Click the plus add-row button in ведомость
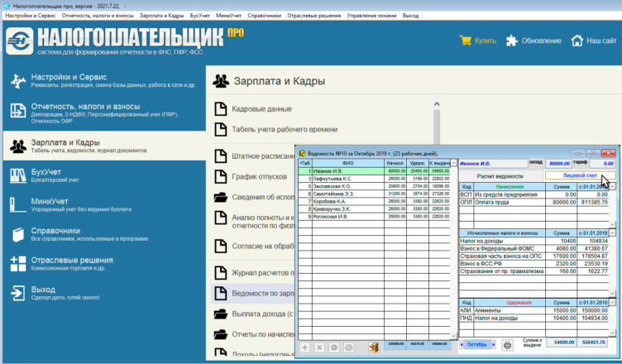622x364 pixels. (x=304, y=347)
